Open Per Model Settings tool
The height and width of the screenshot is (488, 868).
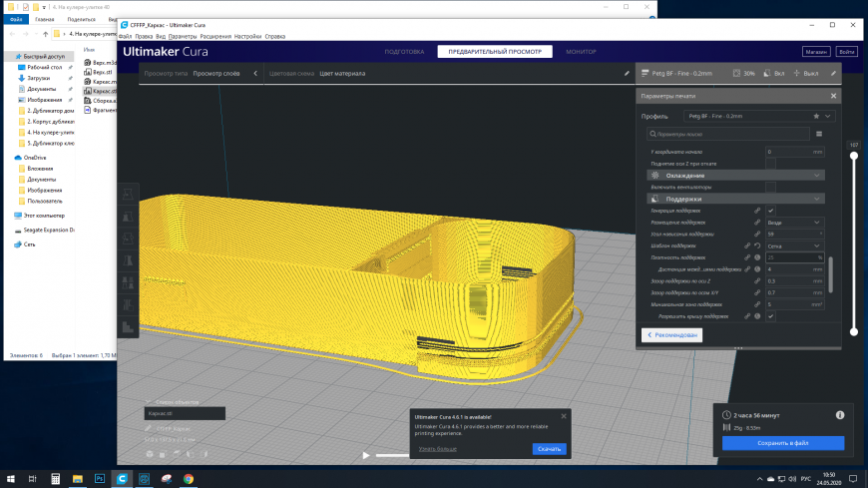(x=128, y=283)
